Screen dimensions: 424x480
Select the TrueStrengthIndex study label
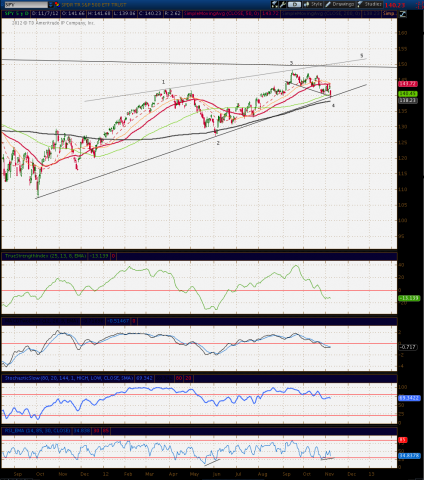click(x=45, y=256)
